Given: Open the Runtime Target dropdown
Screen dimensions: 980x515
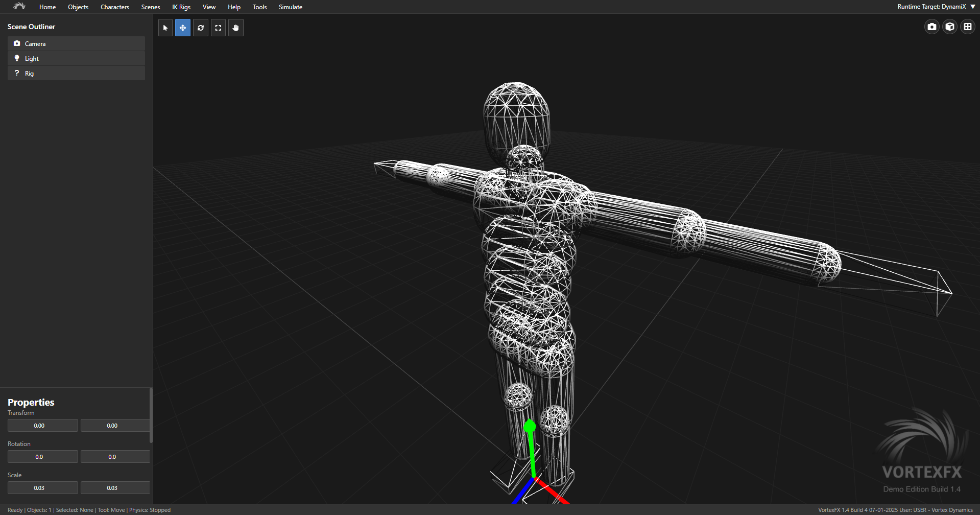Looking at the screenshot, I should pos(936,7).
